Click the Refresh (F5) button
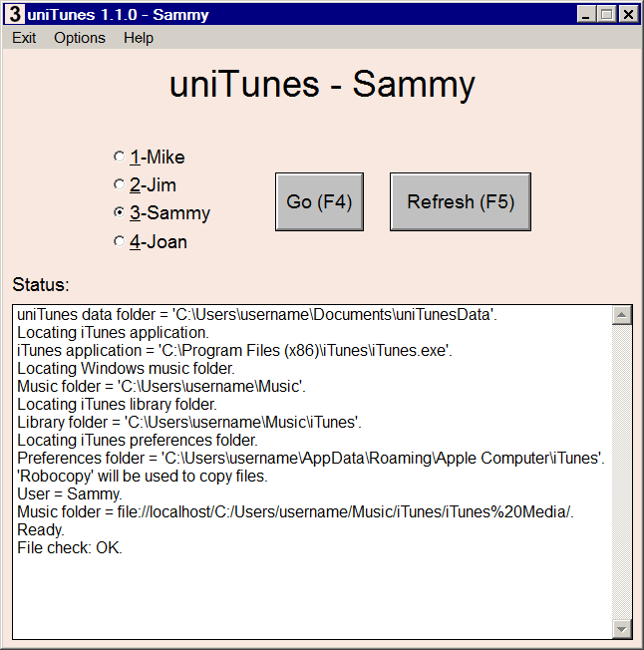This screenshot has width=644, height=650. (x=461, y=202)
